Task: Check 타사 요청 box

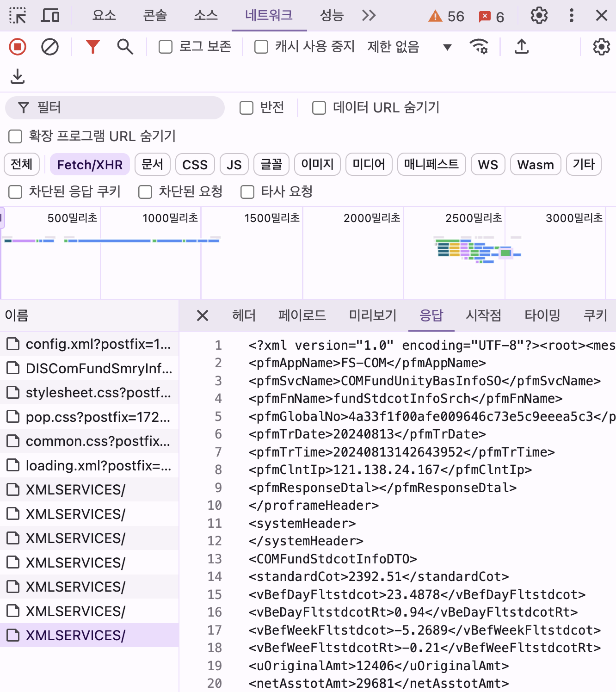Action: click(x=247, y=192)
